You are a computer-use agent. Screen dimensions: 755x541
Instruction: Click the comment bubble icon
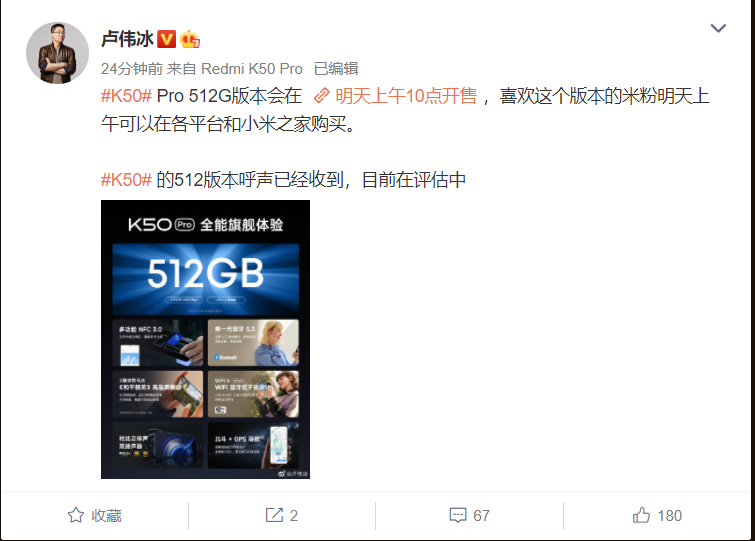[457, 515]
